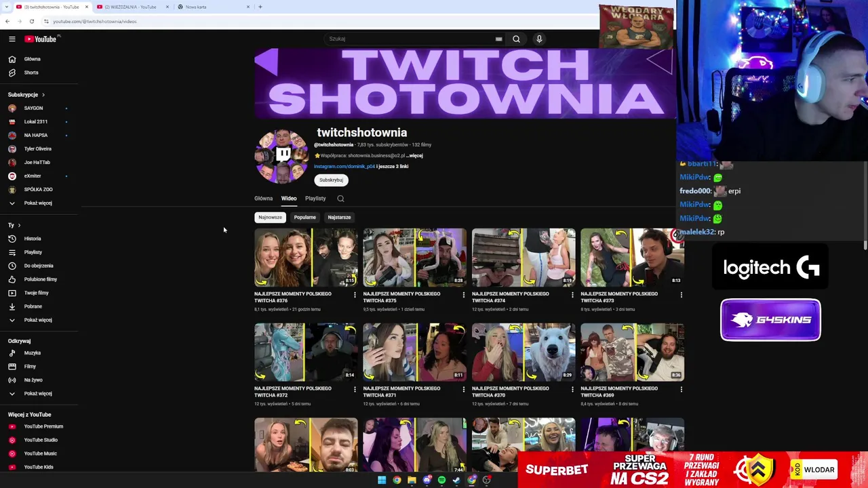Open the YouTube hamburger guide menu

tap(12, 39)
